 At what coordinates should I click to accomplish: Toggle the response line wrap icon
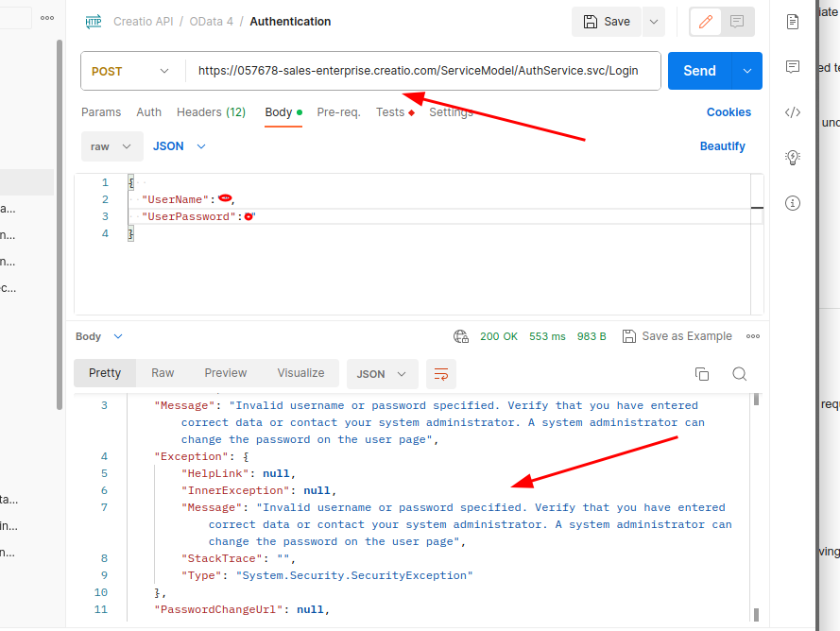[x=441, y=374]
